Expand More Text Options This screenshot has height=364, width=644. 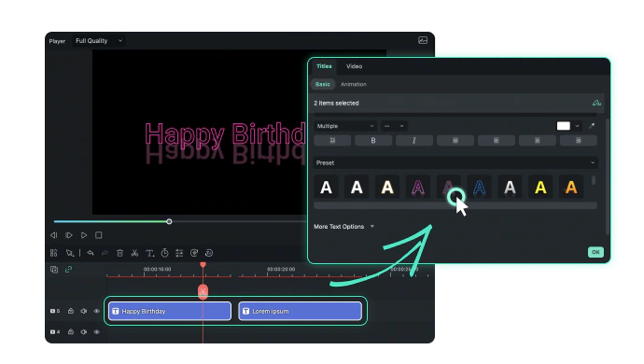point(344,227)
